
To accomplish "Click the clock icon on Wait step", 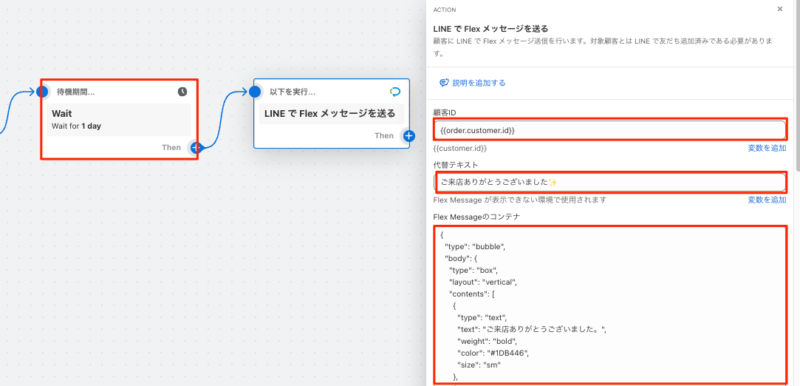I will [182, 92].
